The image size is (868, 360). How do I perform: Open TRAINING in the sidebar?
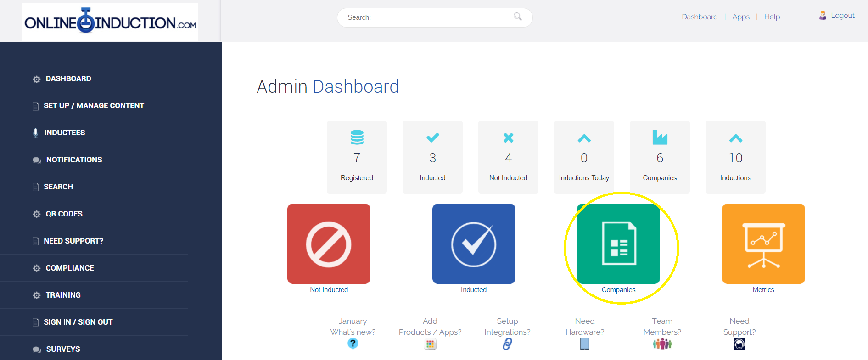[63, 295]
